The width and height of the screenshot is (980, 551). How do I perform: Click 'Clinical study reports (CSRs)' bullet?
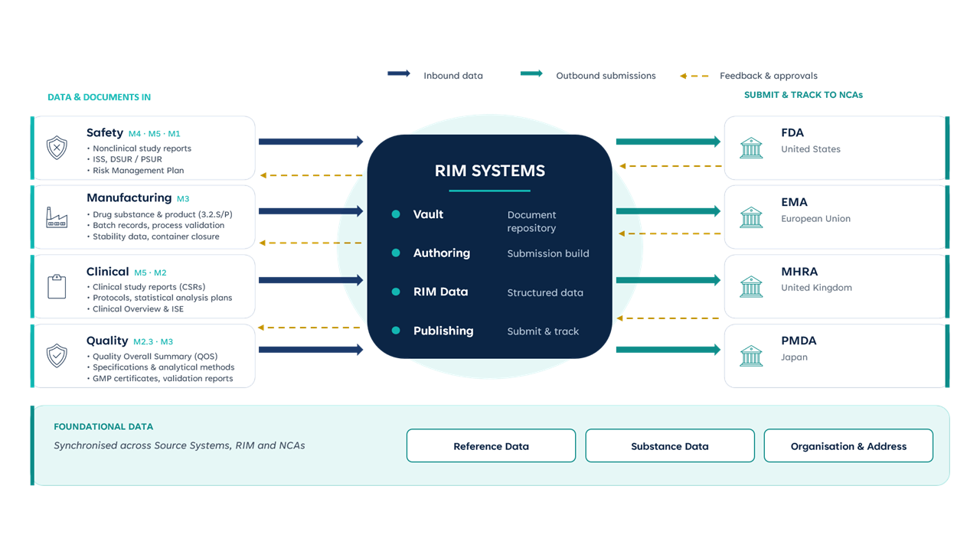146,287
